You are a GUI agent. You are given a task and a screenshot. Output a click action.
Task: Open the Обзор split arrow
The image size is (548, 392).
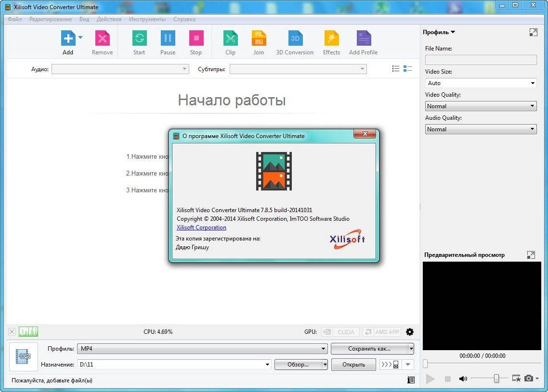tap(325, 365)
